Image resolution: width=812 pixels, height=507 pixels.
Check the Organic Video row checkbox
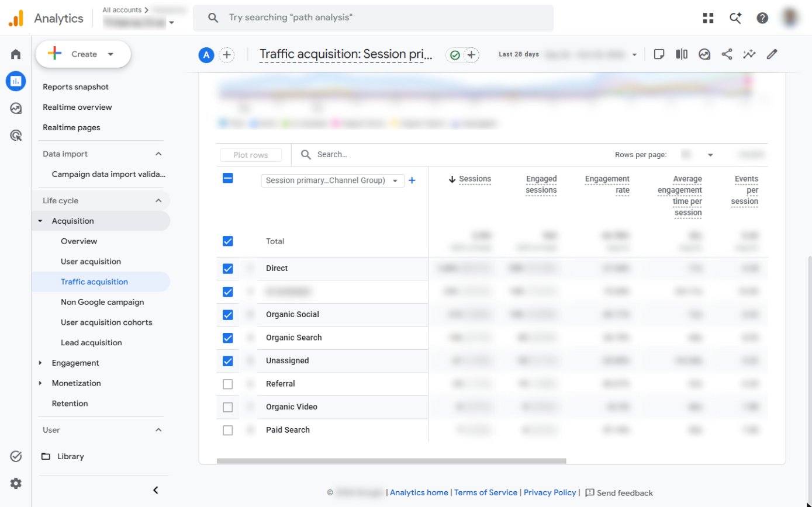[228, 407]
